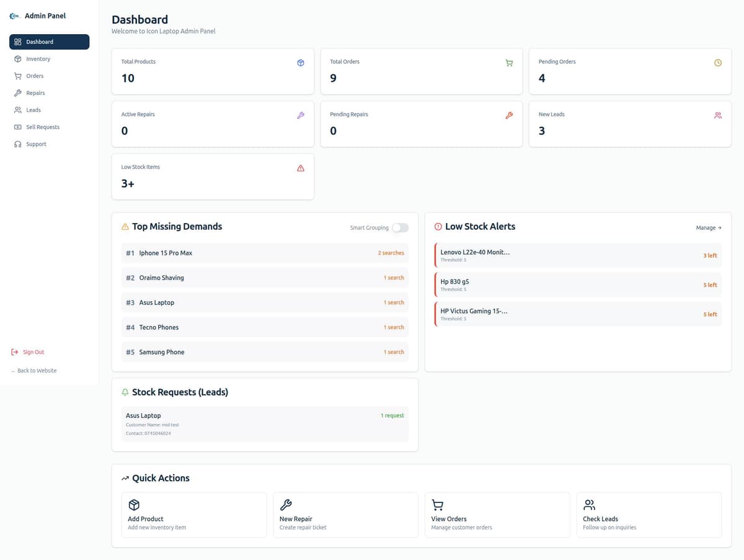The width and height of the screenshot is (744, 560).
Task: Click the Manage link in Low Stock Alerts
Action: 708,228
